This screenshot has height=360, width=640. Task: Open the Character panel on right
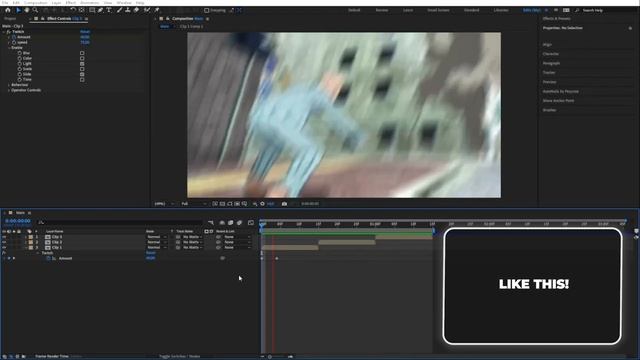551,54
